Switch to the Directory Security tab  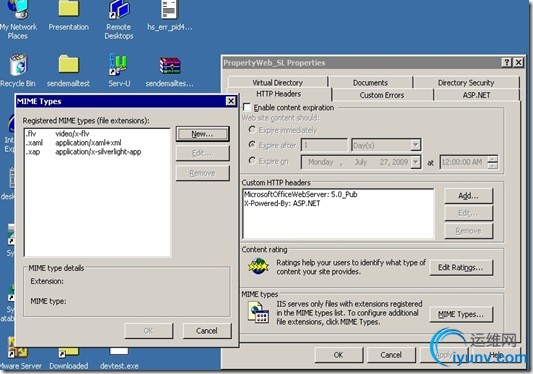tap(466, 83)
